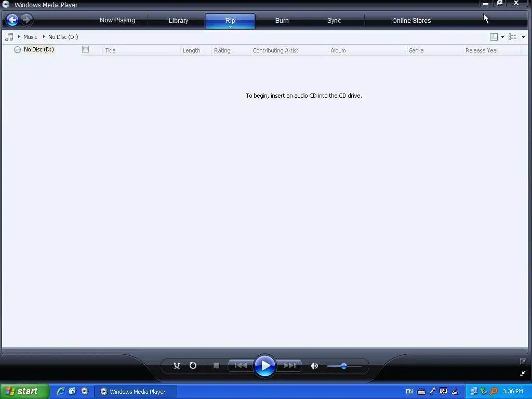The height and width of the screenshot is (399, 532).
Task: Click Music in the breadcrumb path
Action: pyautogui.click(x=30, y=37)
